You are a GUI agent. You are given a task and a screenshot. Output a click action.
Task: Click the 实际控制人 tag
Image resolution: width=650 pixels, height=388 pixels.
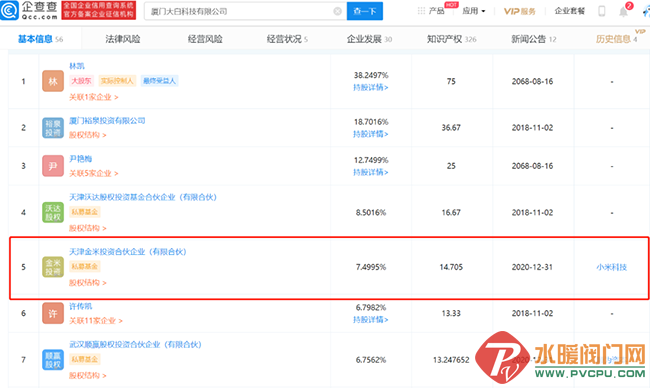coord(117,81)
